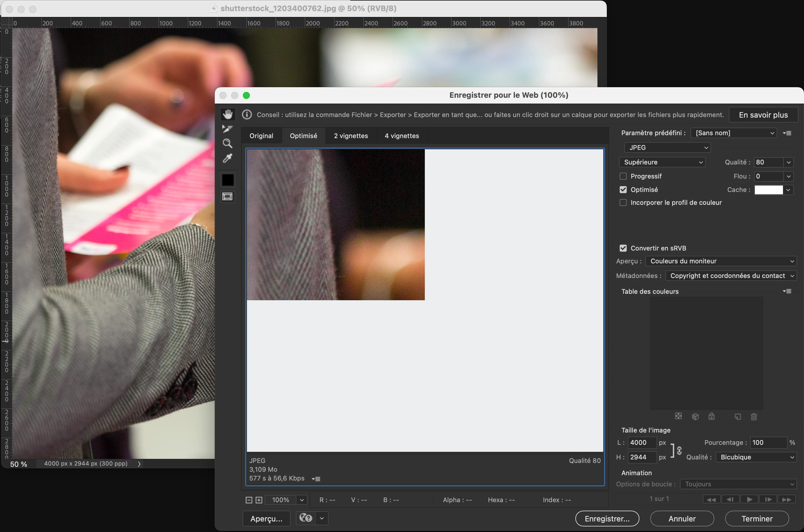Select the Hand tool
This screenshot has width=804, height=532.
[x=228, y=114]
